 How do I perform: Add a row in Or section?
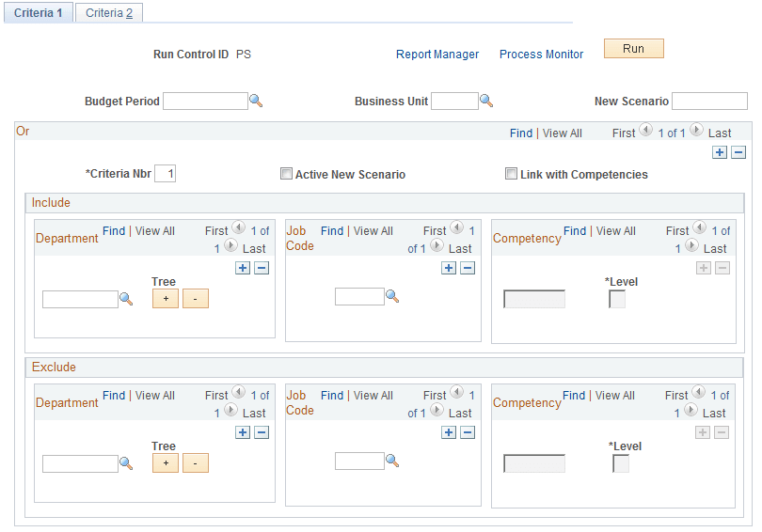720,152
